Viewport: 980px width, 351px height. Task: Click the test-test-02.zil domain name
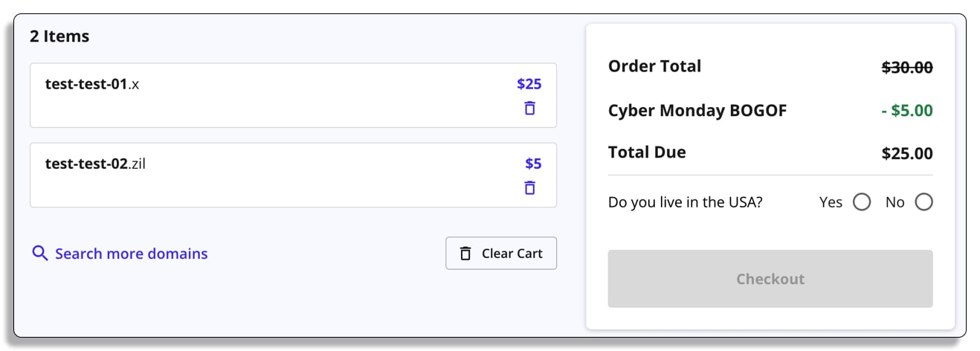pos(95,164)
